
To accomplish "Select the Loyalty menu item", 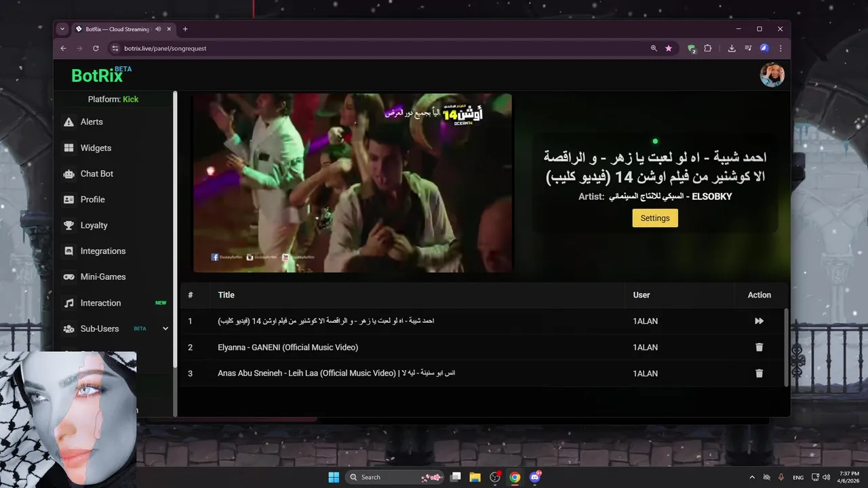I will tap(94, 225).
